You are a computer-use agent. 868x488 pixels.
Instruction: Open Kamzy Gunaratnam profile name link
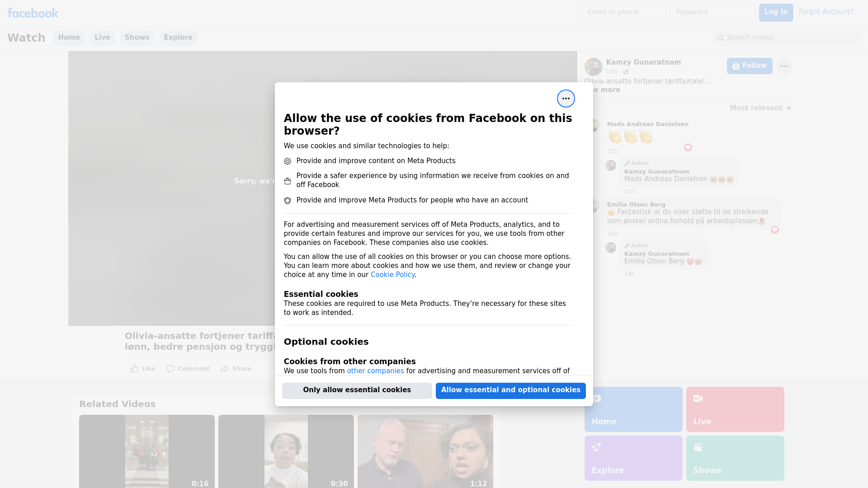point(643,62)
